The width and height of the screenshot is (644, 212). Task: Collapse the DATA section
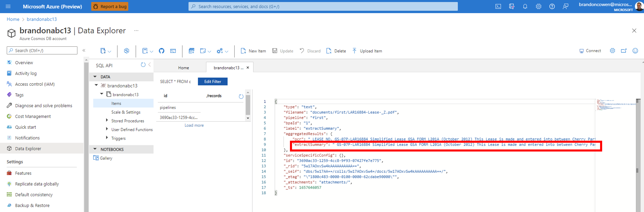pos(95,77)
